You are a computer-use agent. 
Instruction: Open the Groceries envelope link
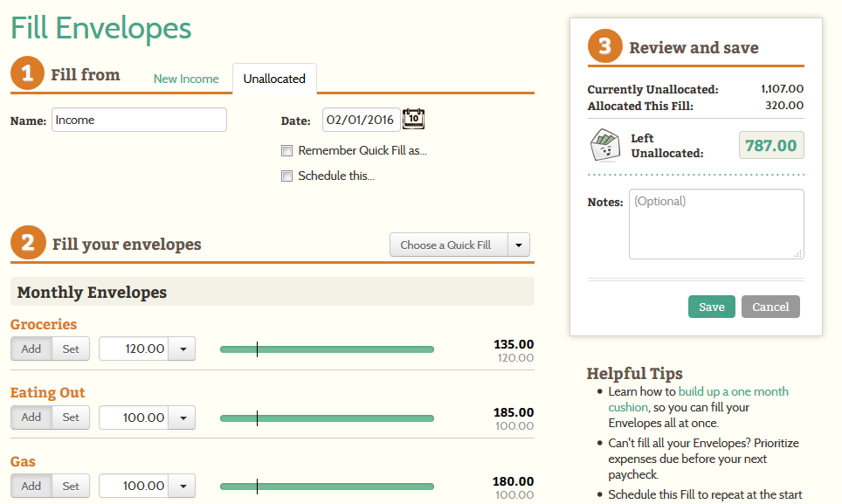tap(44, 324)
